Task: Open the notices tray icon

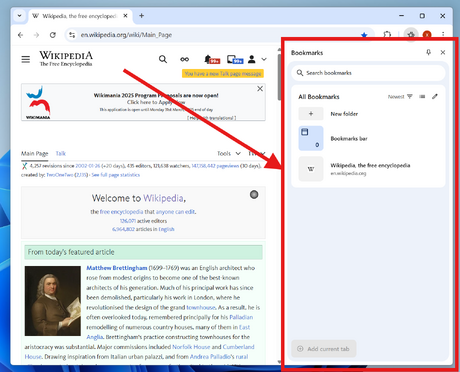Action: (x=235, y=60)
